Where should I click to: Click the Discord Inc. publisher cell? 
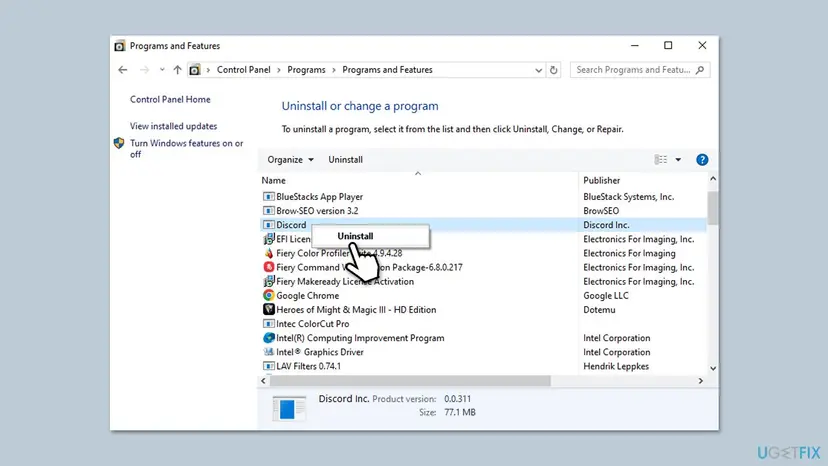[x=606, y=225]
